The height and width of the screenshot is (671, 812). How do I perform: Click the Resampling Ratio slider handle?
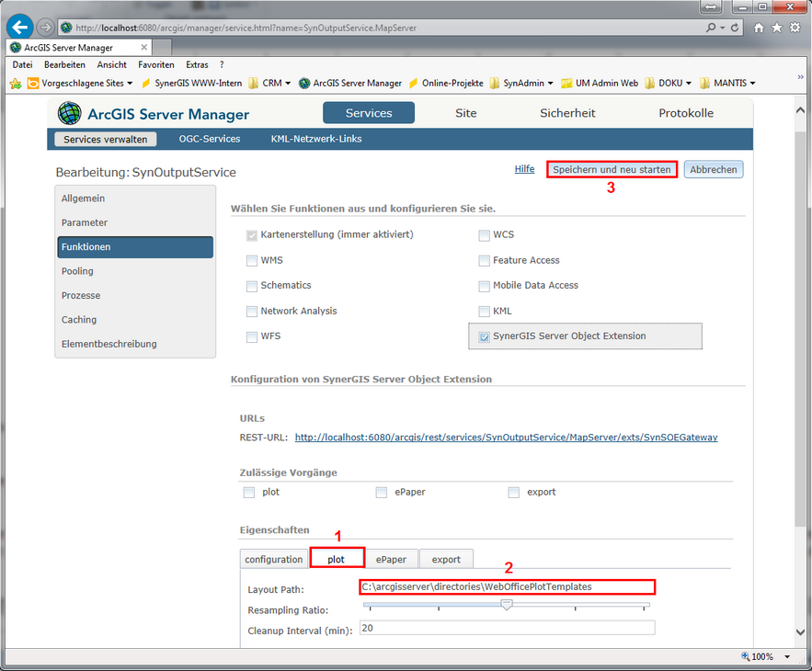point(506,605)
